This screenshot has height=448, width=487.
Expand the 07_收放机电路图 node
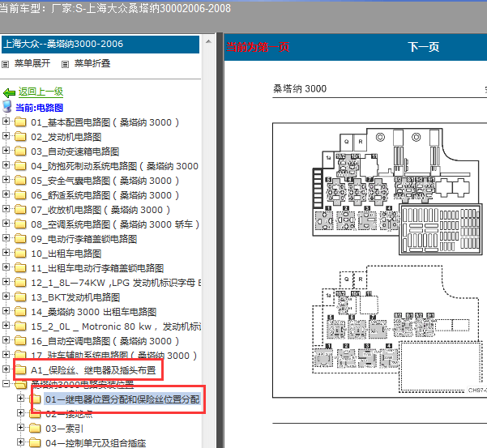tap(6, 209)
